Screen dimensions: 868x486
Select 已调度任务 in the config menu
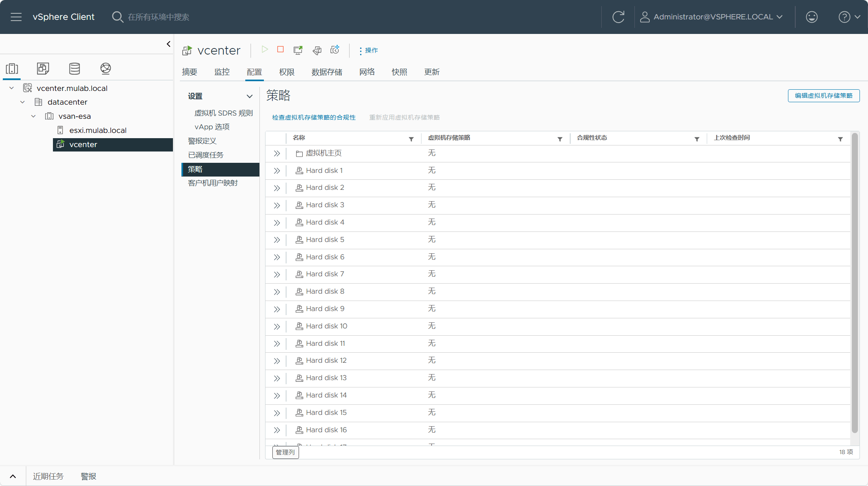[205, 155]
